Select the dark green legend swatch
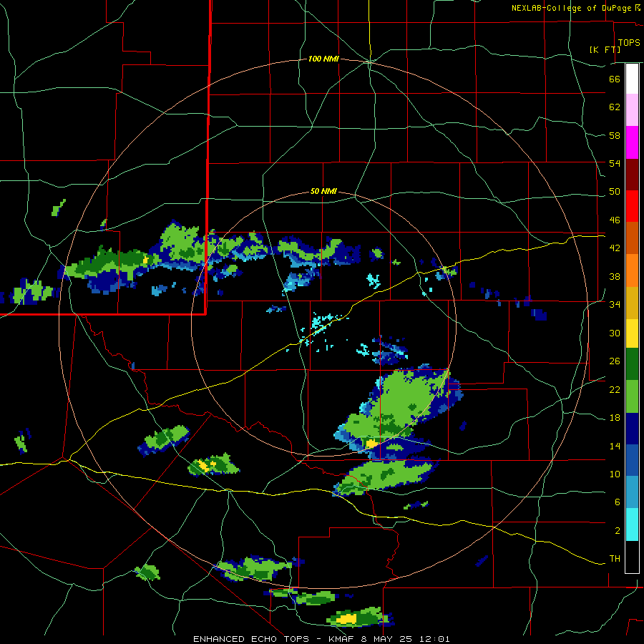Viewport: 644px width, 644px height. click(632, 364)
